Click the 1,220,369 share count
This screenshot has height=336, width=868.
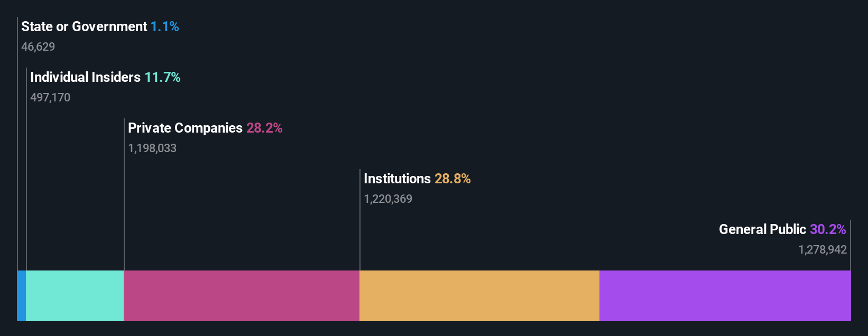(388, 199)
